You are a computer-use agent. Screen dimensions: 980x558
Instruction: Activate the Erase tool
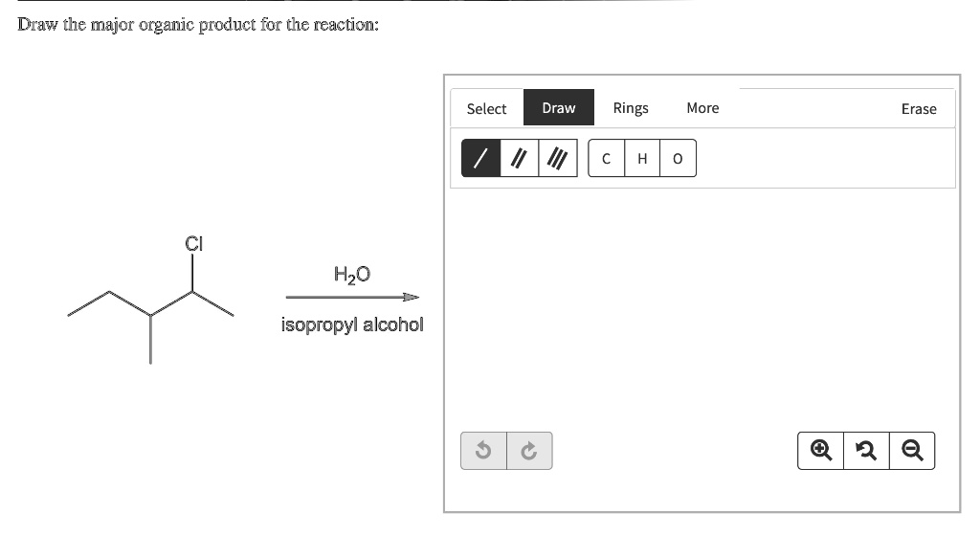tap(918, 109)
